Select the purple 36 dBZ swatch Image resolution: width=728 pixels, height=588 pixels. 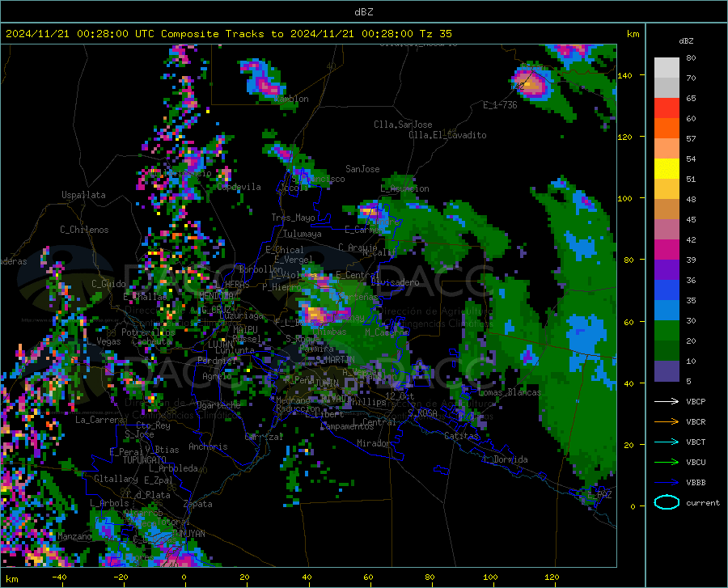pyautogui.click(x=667, y=270)
